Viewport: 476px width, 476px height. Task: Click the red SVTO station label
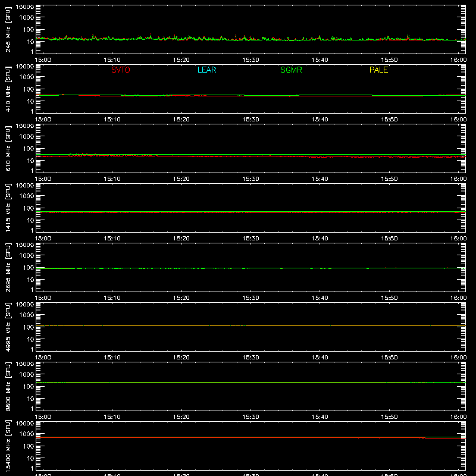121,70
